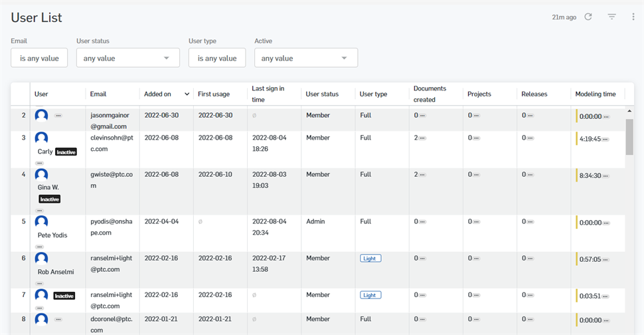Viewport: 644px width, 335px height.
Task: Click the refresh icon beside 21m ago
Action: click(588, 17)
